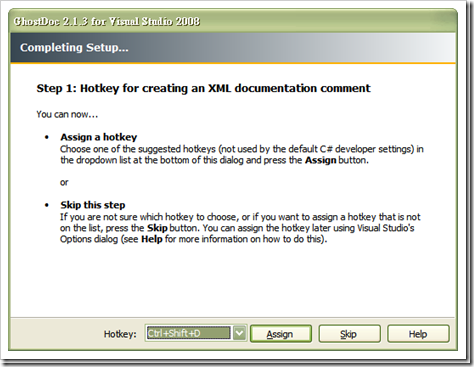This screenshot has height=367, width=474.
Task: Expand the Hotkey dropdown arrow
Action: point(239,333)
